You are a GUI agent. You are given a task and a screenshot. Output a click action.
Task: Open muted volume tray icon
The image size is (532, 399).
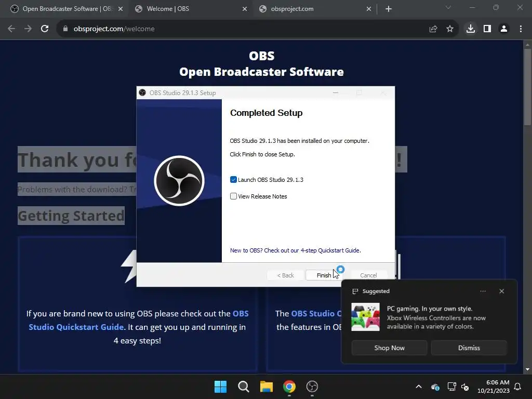point(465,387)
